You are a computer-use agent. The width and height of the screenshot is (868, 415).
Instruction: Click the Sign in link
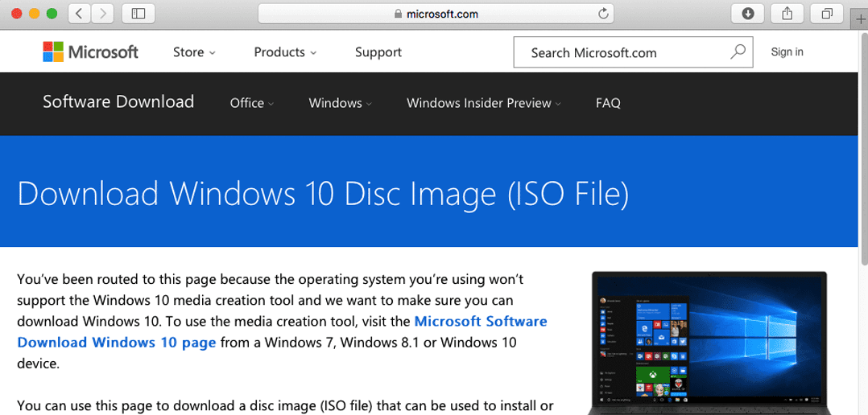point(787,52)
